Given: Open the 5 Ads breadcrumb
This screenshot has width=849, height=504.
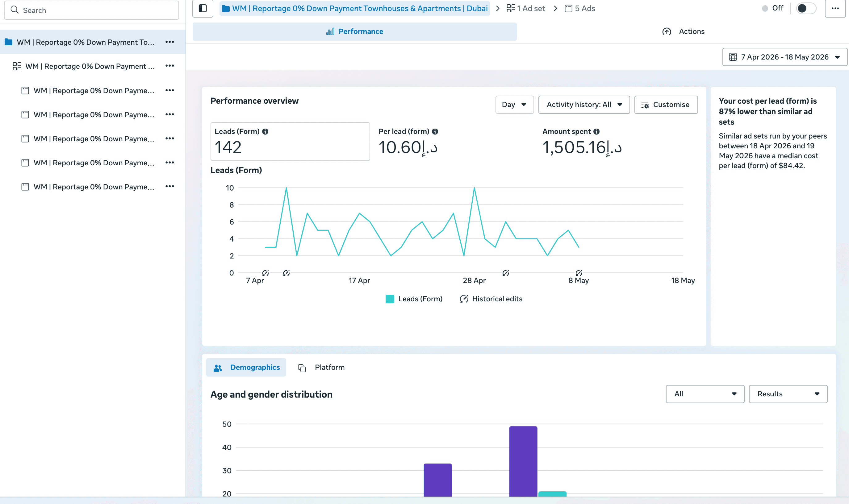Looking at the screenshot, I should tap(580, 8).
